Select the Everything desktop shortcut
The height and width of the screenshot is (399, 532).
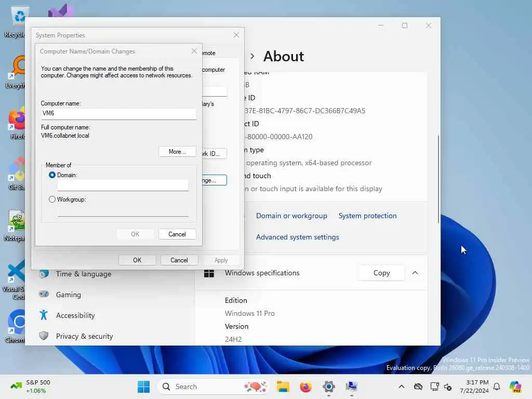pos(16,73)
